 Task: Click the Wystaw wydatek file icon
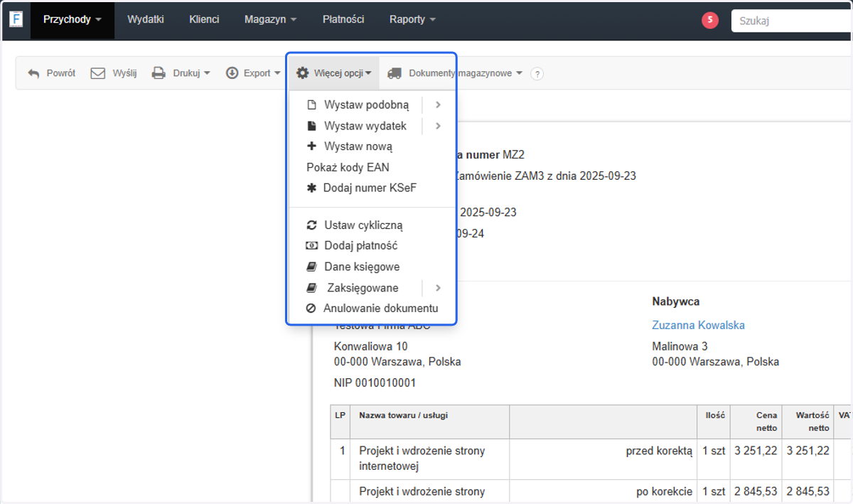[x=311, y=126]
